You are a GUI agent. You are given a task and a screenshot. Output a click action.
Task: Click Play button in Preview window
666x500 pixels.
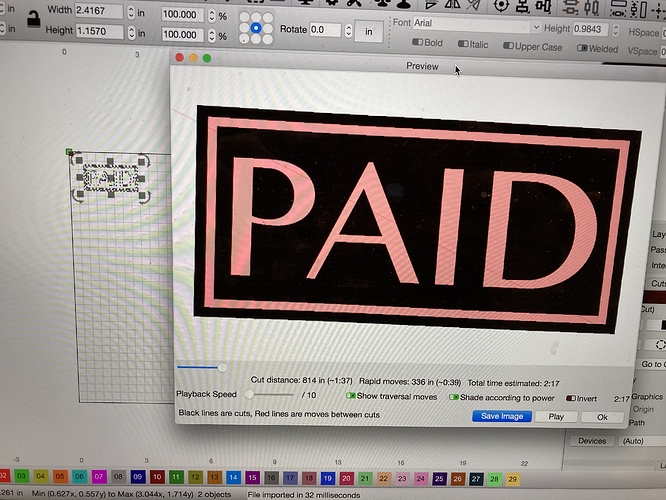[556, 417]
